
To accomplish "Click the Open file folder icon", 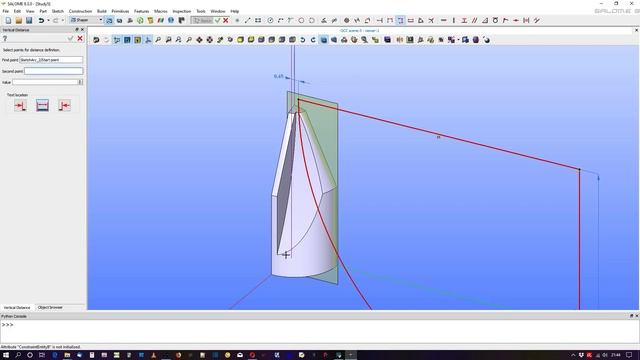I will point(18,20).
